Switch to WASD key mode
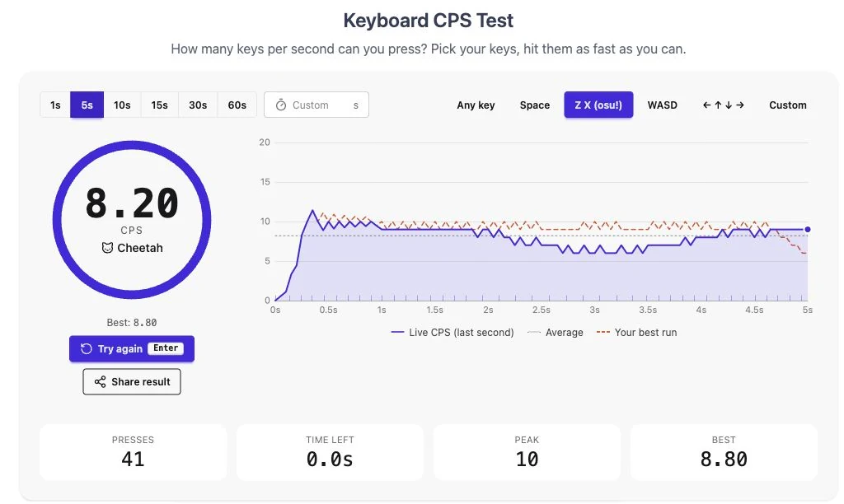 [662, 105]
